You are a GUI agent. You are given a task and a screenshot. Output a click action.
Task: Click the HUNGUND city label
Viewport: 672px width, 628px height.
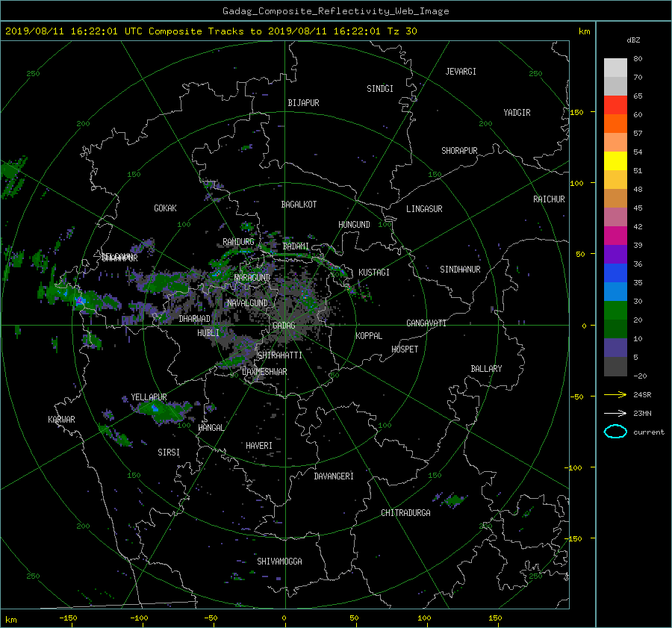point(354,225)
